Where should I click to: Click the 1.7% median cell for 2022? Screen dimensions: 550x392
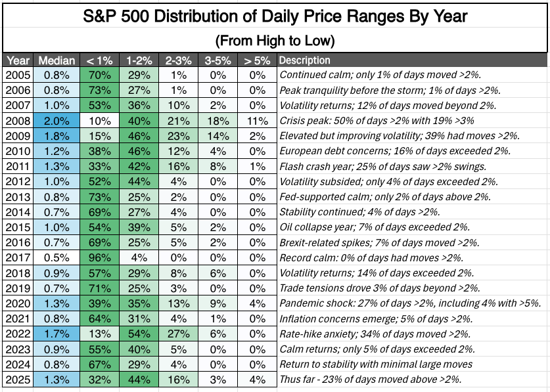pyautogui.click(x=57, y=334)
